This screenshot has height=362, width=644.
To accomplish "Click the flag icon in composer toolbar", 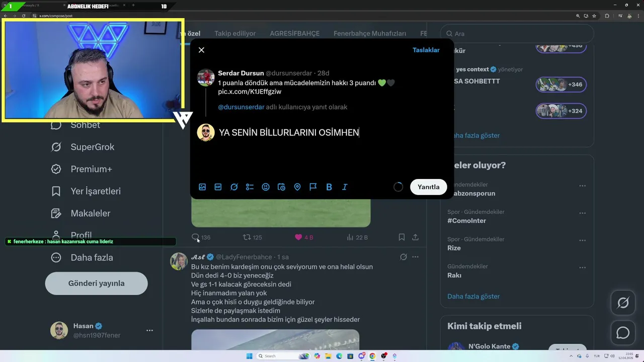I will point(313,187).
